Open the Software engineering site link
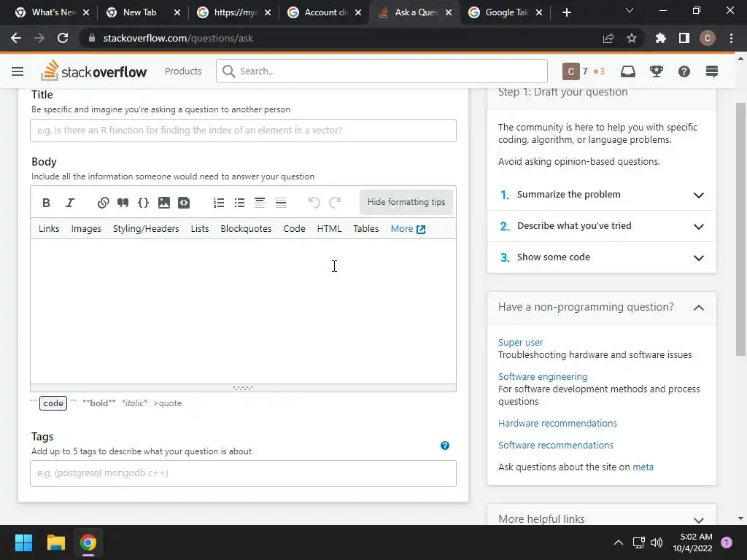The image size is (747, 560). (543, 377)
